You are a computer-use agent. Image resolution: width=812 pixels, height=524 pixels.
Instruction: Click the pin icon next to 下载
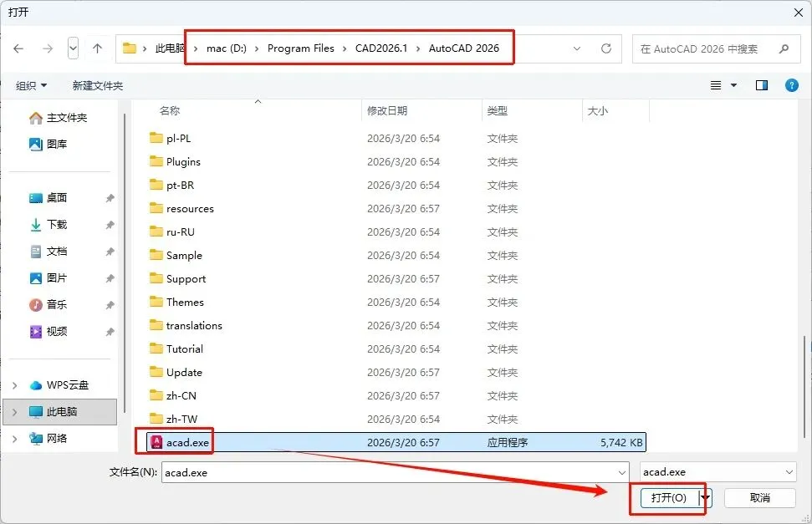[110, 226]
